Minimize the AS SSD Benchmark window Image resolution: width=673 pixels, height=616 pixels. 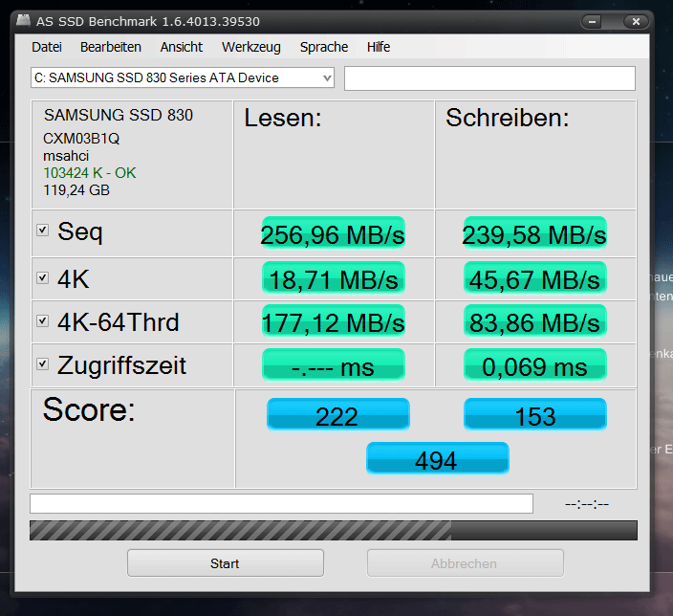(593, 21)
